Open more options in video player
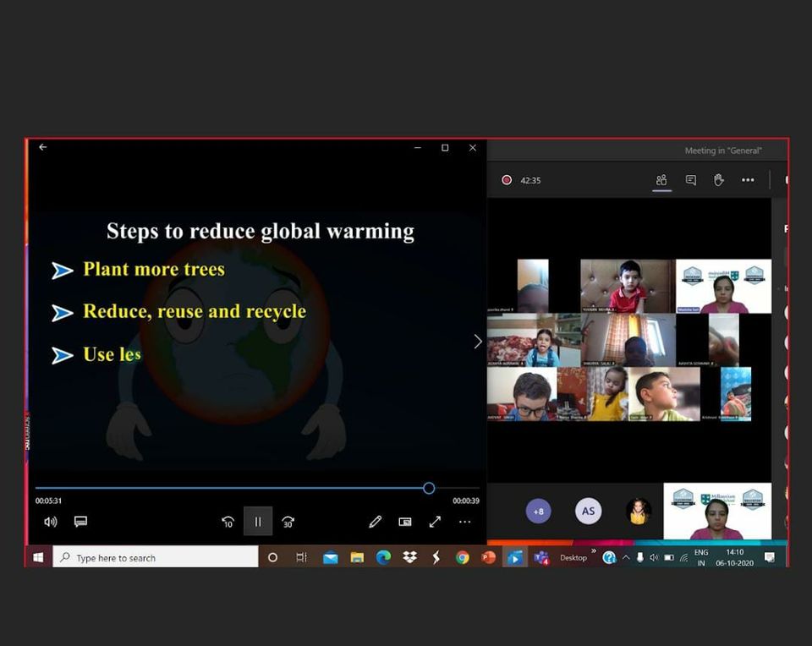Viewport: 812px width, 646px height. point(464,522)
